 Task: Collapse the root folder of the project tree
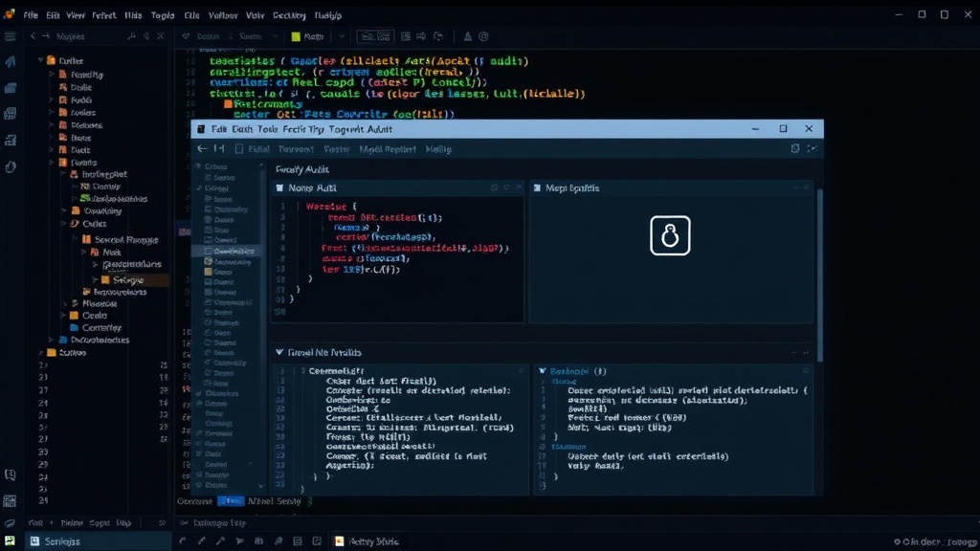click(40, 60)
